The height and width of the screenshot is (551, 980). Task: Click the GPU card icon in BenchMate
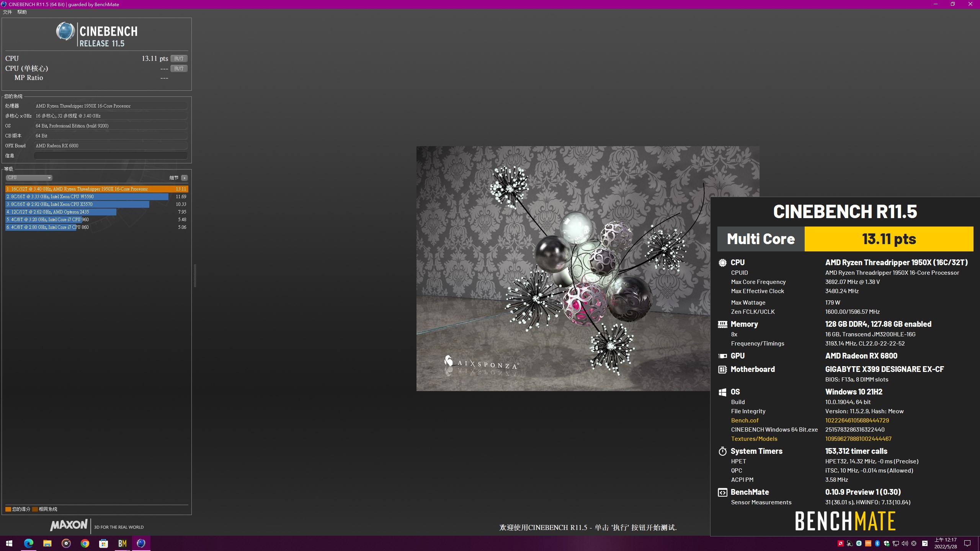click(x=722, y=356)
